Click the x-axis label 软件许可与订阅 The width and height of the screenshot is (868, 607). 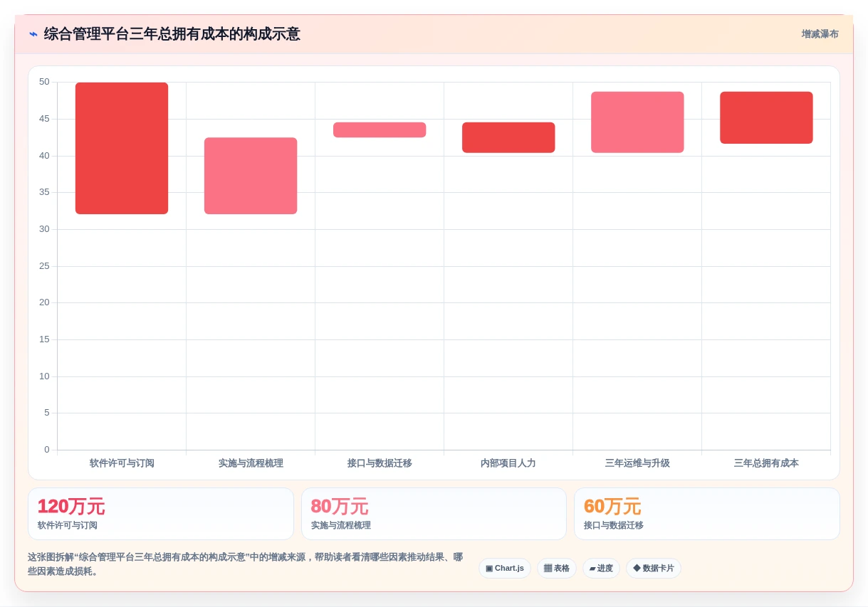(x=122, y=463)
